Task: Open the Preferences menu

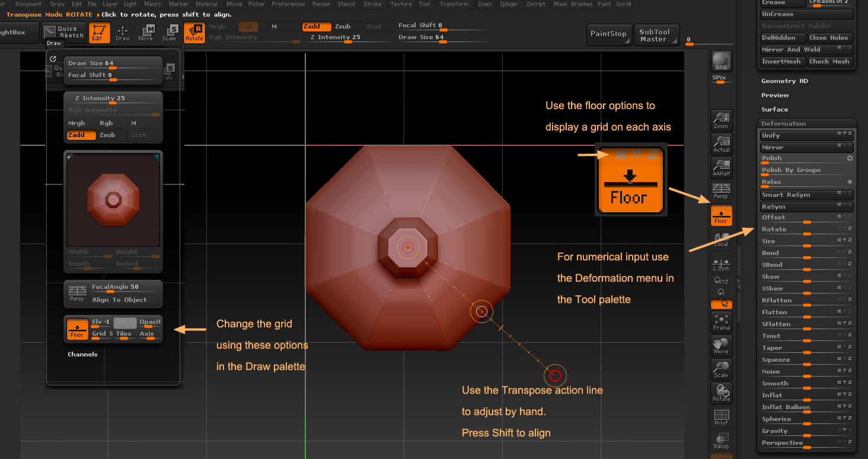Action: pos(288,4)
